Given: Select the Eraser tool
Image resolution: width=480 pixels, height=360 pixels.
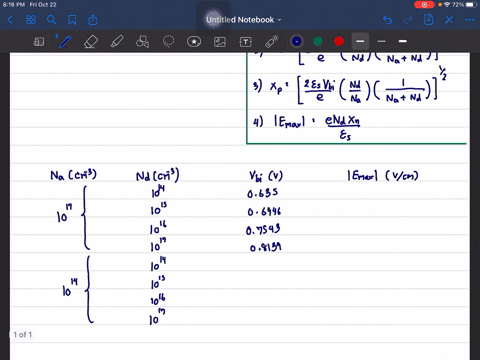Looking at the screenshot, I should click(x=91, y=42).
